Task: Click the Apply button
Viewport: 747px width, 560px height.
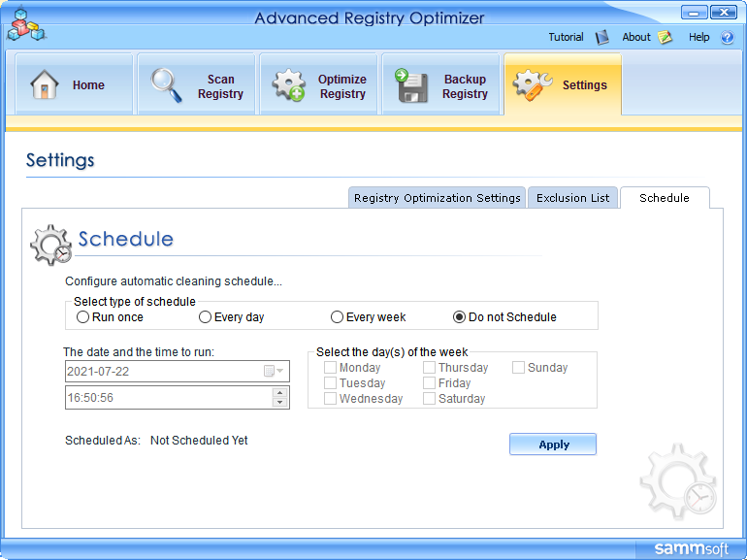Action: coord(553,445)
